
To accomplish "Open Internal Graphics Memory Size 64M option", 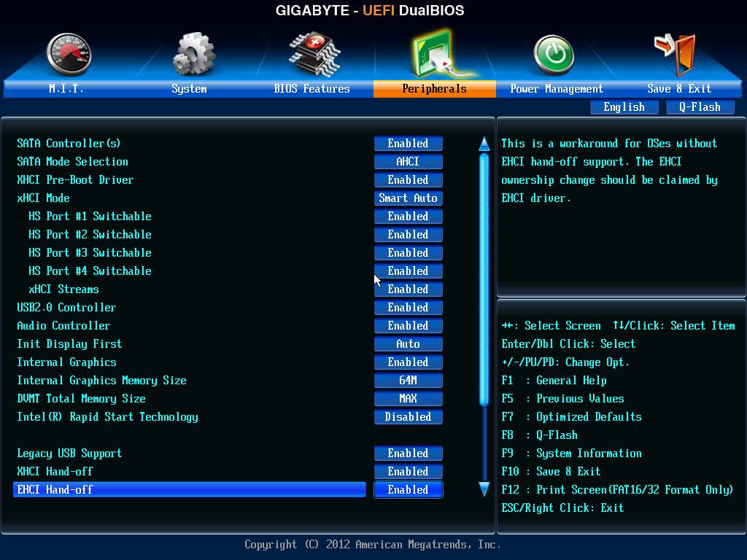I will coord(409,380).
